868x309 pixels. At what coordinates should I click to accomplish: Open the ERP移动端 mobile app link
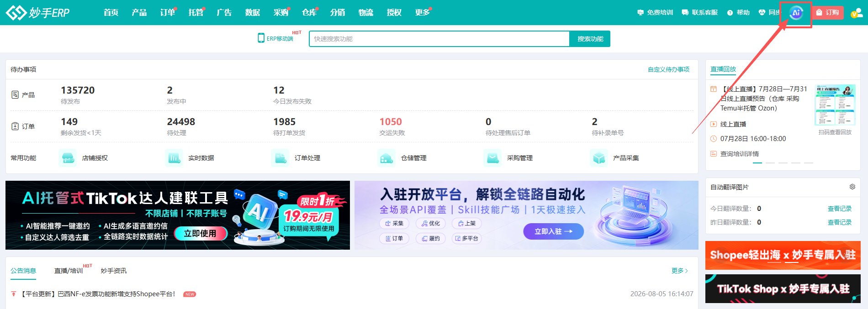pos(275,38)
